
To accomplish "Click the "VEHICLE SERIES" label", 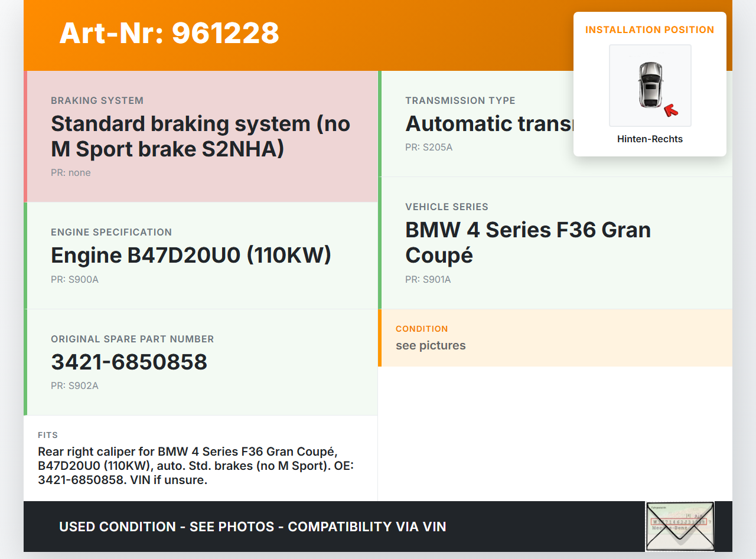I will (x=447, y=207).
